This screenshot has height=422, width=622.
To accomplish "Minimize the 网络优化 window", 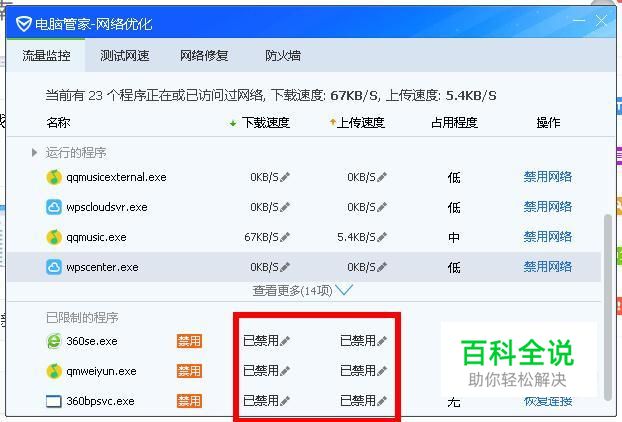I will [x=579, y=21].
